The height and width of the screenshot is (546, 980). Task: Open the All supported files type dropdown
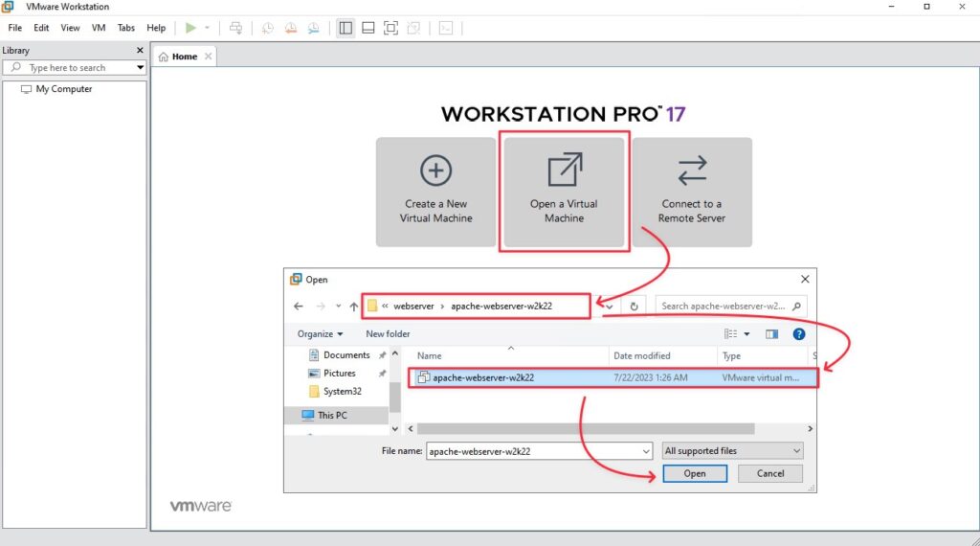click(x=732, y=451)
